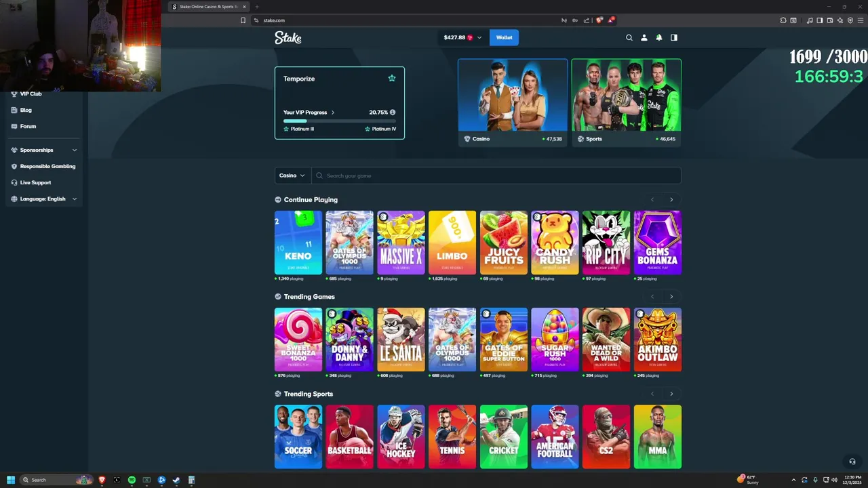Open the Juicy Fruits game thumbnail
The height and width of the screenshot is (488, 868).
(504, 243)
